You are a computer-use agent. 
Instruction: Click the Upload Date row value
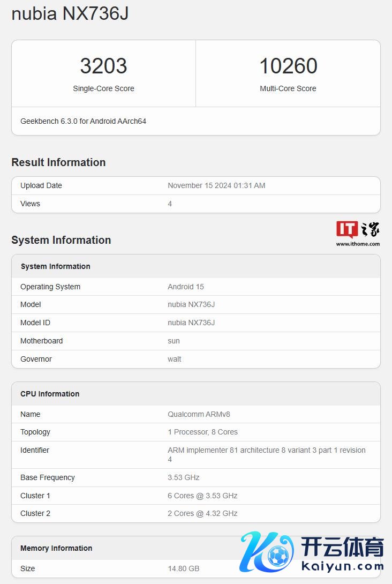click(x=216, y=185)
